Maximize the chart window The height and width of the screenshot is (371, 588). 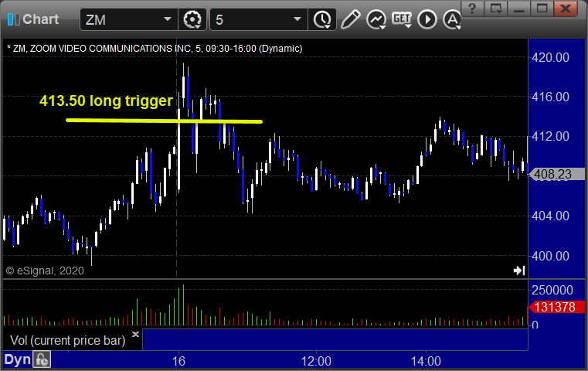click(x=542, y=9)
